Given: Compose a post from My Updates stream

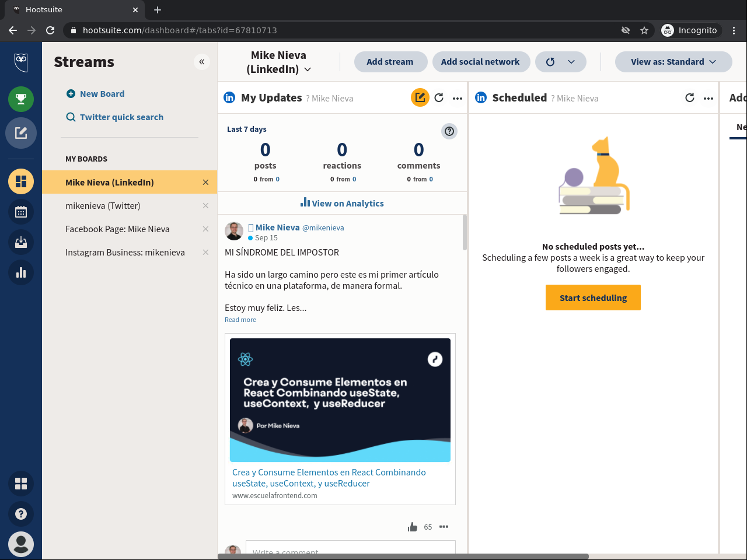Looking at the screenshot, I should 420,97.
